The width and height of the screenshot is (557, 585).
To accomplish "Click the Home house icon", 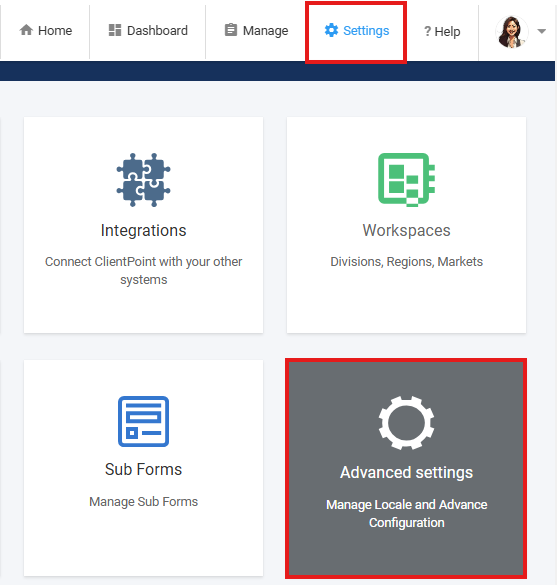I will pyautogui.click(x=26, y=30).
